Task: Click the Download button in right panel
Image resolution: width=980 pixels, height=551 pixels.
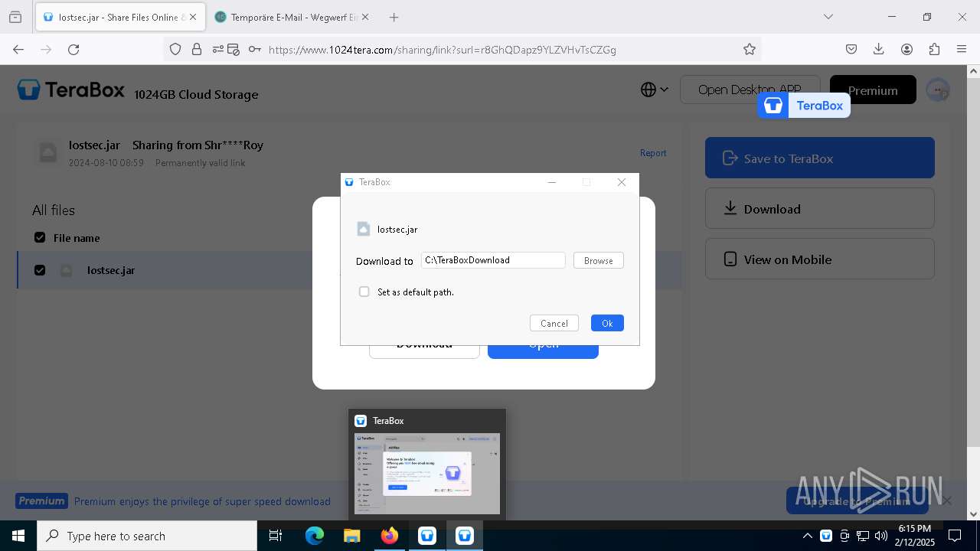Action: click(x=820, y=208)
